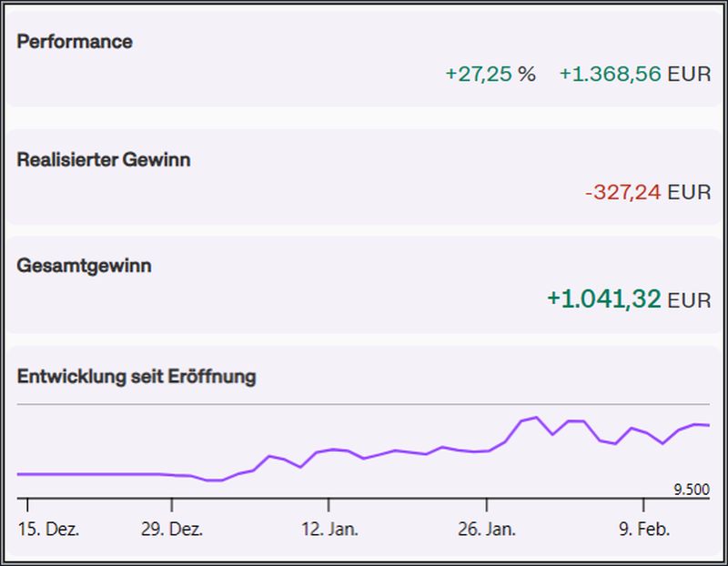Click the lowest dip of the purple line
The image size is (728, 566).
(x=215, y=480)
